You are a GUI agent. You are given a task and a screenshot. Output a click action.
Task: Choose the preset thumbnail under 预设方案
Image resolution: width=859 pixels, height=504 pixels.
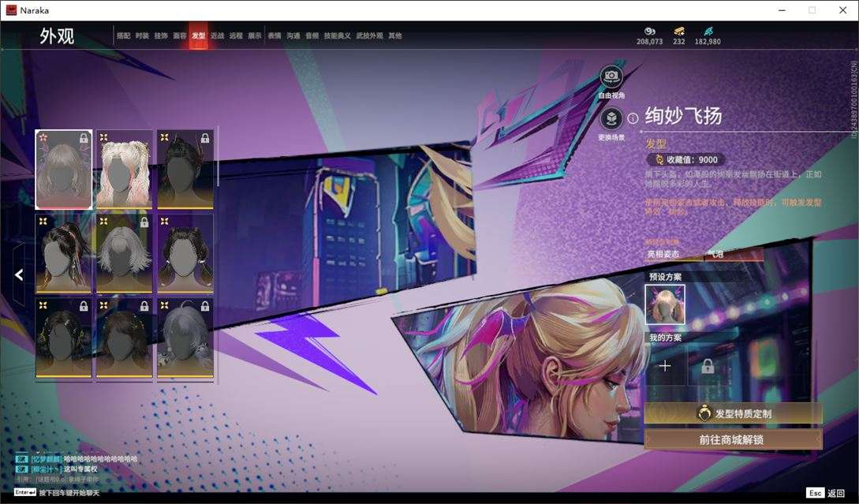click(x=665, y=304)
